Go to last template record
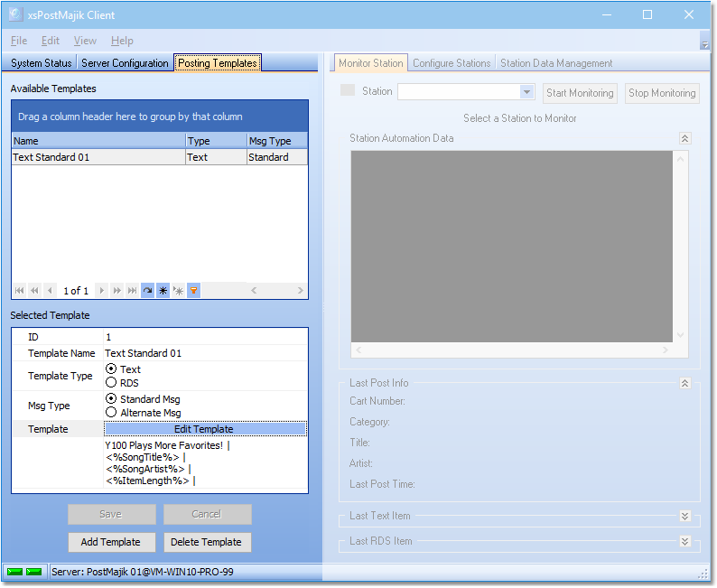Image resolution: width=717 pixels, height=588 pixels. click(x=132, y=291)
